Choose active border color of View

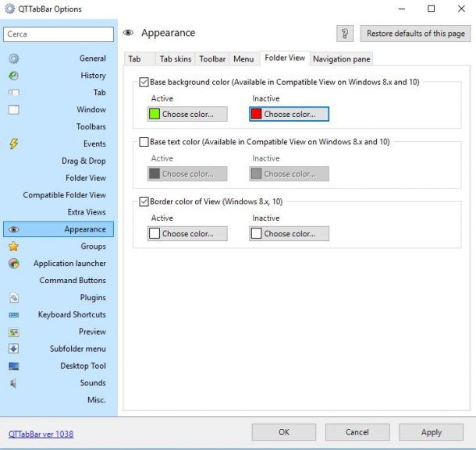click(x=187, y=234)
